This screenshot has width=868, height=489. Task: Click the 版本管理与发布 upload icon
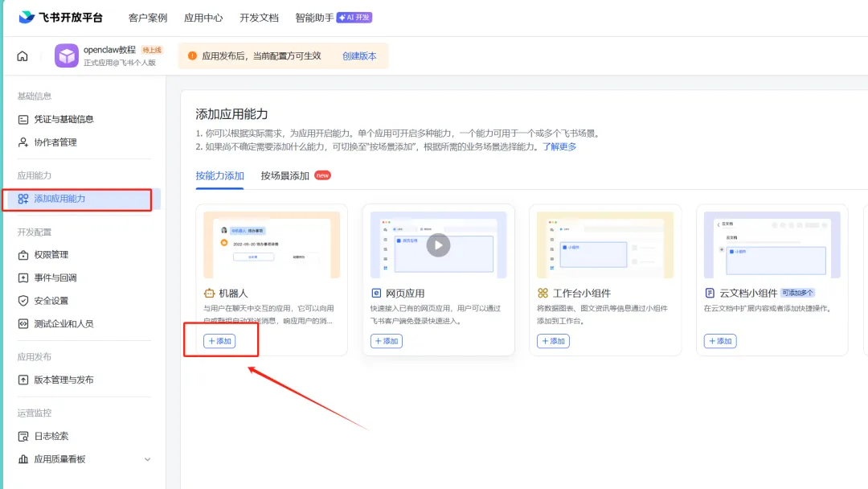(23, 380)
